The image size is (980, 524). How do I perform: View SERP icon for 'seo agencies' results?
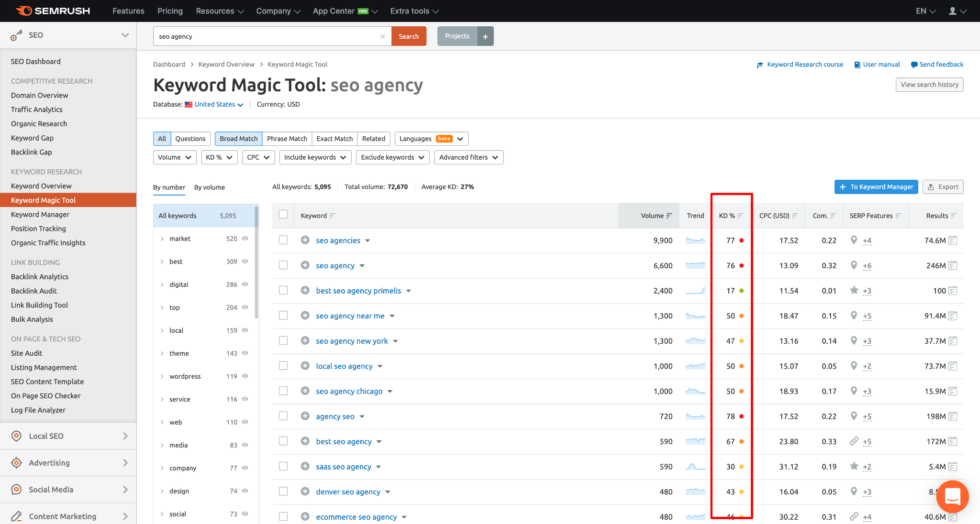click(953, 240)
